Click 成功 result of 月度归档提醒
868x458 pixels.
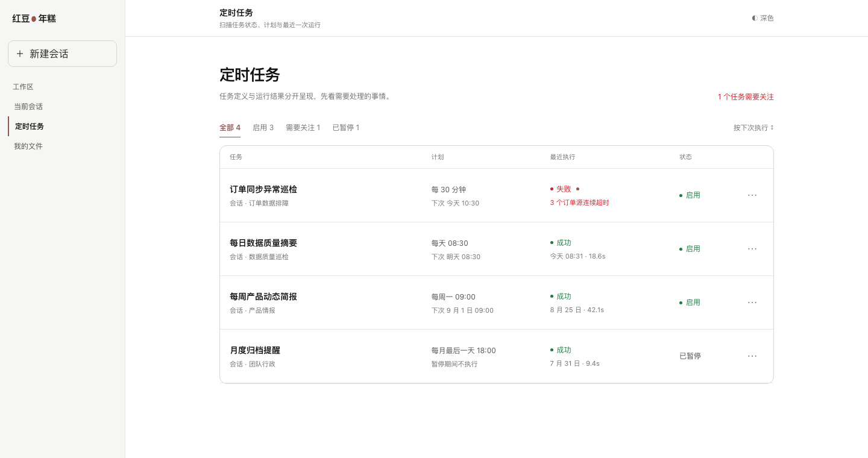point(561,350)
